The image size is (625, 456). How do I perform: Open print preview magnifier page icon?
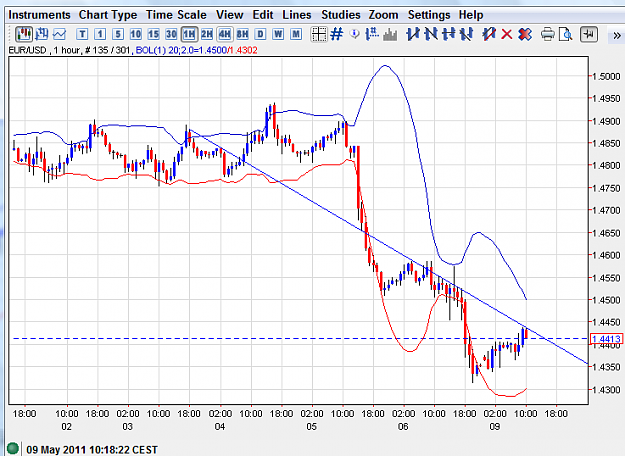[566, 34]
